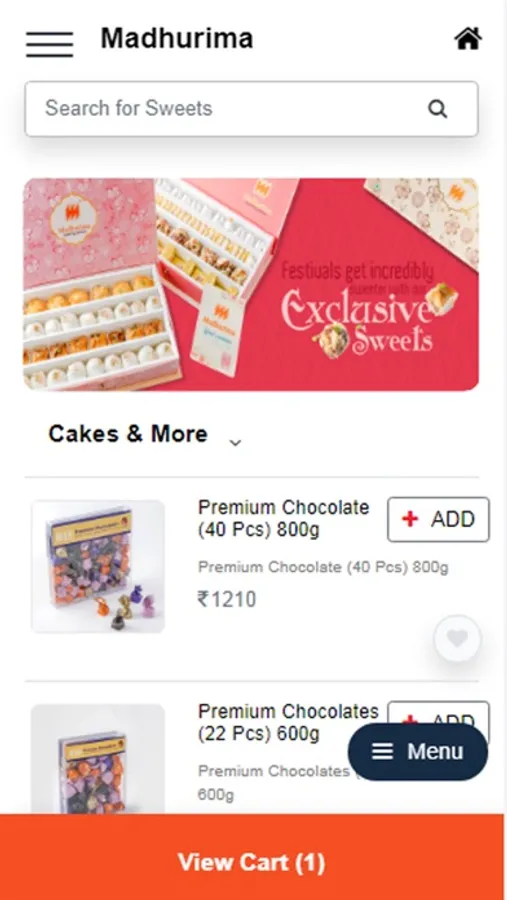This screenshot has height=900, width=507.
Task: Click the search magnifier icon
Action: pyautogui.click(x=438, y=108)
